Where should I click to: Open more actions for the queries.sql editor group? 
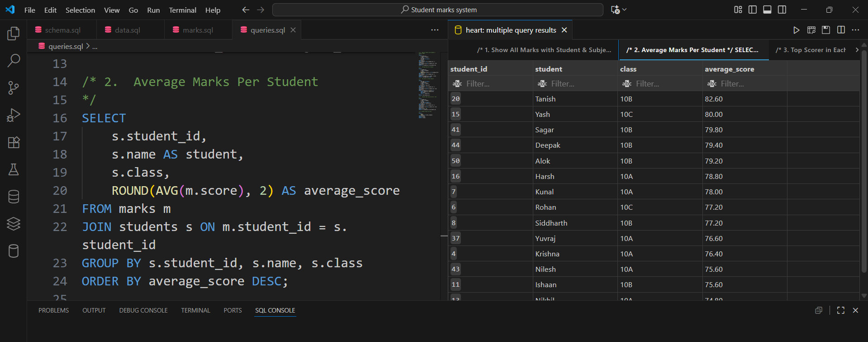tap(435, 30)
